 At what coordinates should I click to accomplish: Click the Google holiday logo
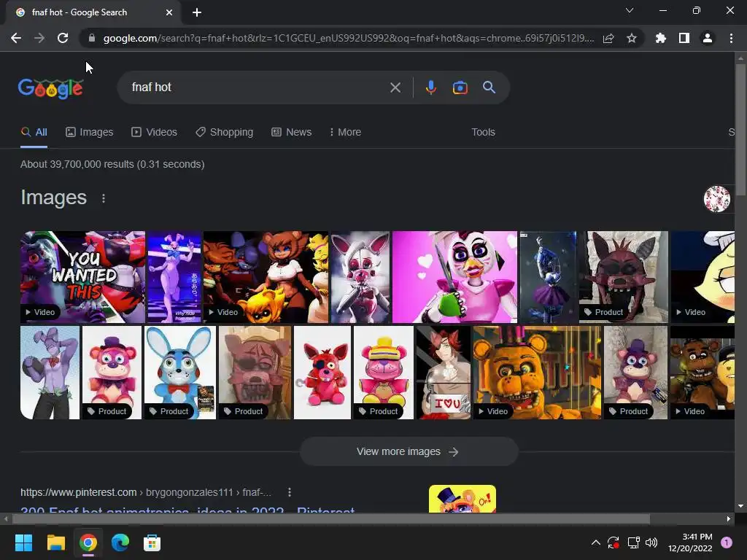[51, 88]
